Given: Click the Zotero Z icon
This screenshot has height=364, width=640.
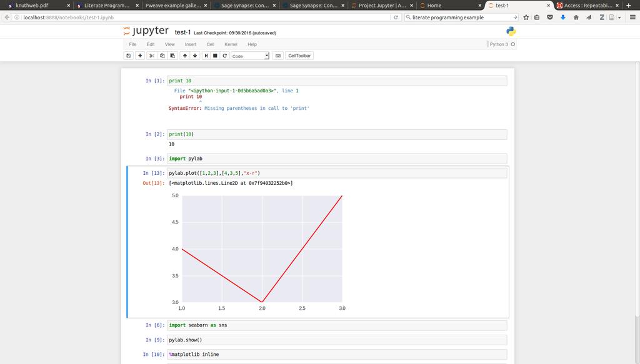Looking at the screenshot, I should pyautogui.click(x=602, y=17).
